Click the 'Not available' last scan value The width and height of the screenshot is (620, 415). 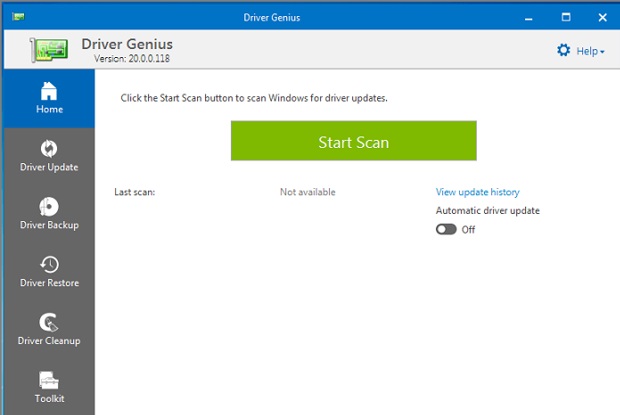click(x=308, y=192)
